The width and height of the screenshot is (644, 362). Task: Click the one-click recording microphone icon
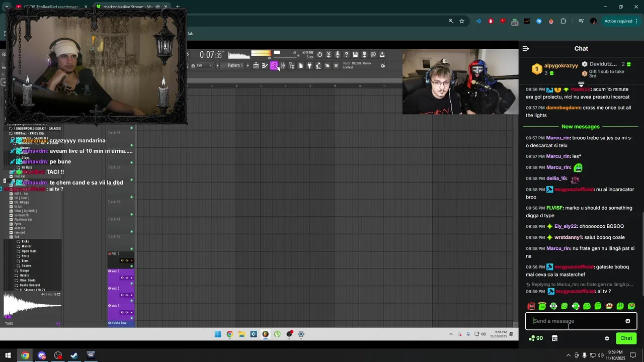[337, 54]
